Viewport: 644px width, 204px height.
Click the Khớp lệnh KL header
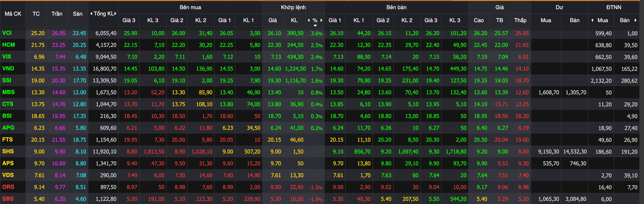coord(294,20)
